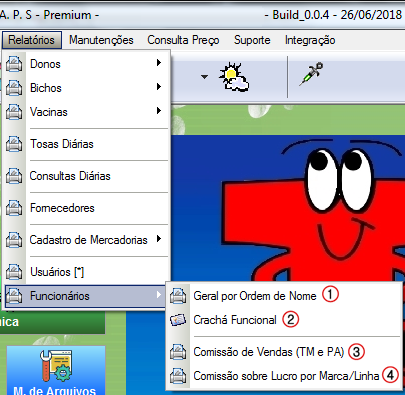Click the weather sun-and-cloud toolbar icon

point(234,77)
